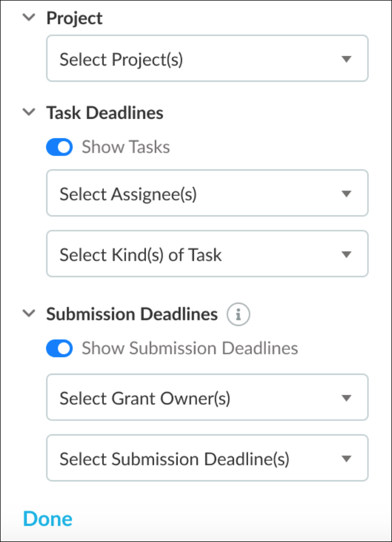
Task: Click the blue Show Tasks toggle circle
Action: [x=64, y=147]
